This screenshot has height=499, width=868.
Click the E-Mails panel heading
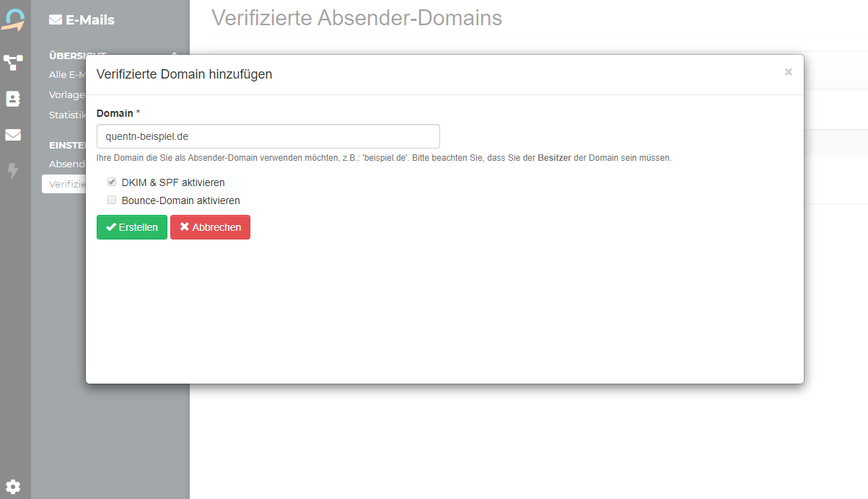pyautogui.click(x=82, y=20)
